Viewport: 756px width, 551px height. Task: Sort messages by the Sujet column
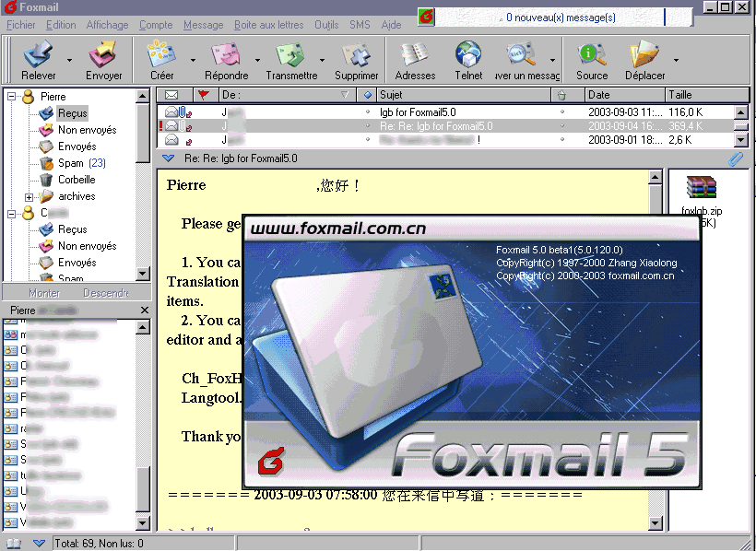point(464,95)
